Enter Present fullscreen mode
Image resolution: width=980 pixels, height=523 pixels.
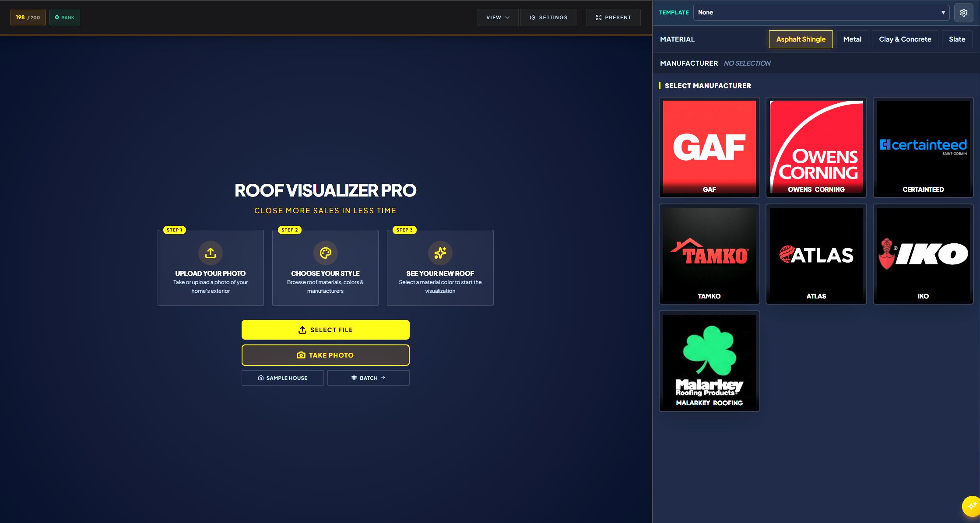click(614, 18)
